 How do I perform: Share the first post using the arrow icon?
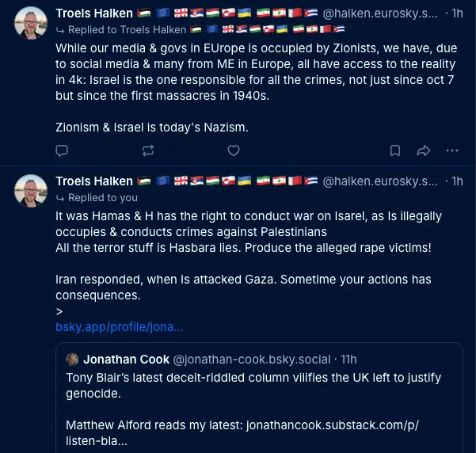click(423, 150)
